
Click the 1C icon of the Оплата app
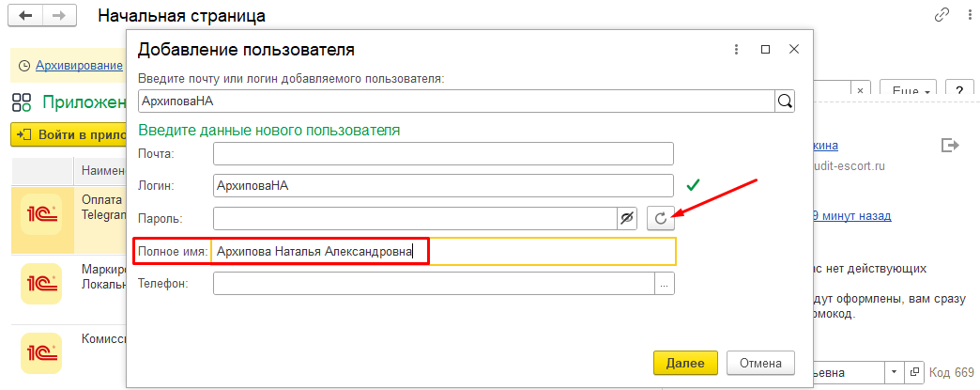click(40, 216)
